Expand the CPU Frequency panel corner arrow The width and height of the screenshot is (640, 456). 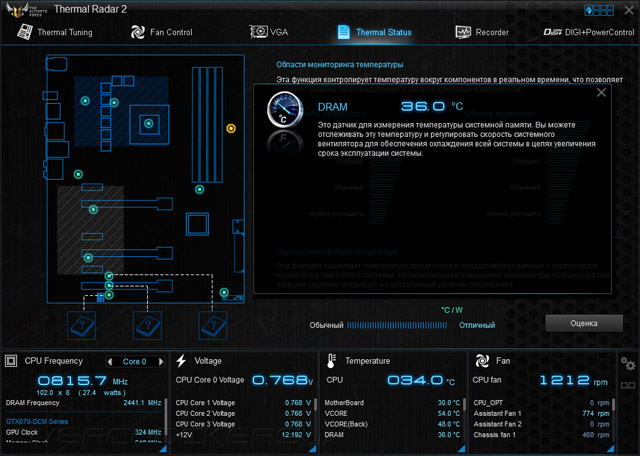tap(163, 449)
